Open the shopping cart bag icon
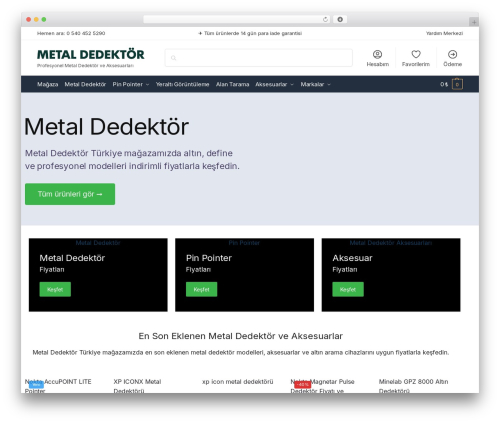The image size is (500, 423). [x=457, y=84]
